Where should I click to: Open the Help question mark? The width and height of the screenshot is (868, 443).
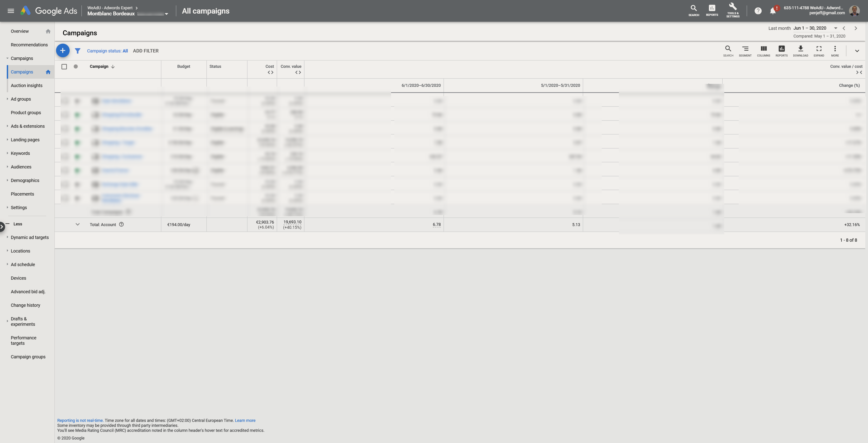[x=758, y=11]
